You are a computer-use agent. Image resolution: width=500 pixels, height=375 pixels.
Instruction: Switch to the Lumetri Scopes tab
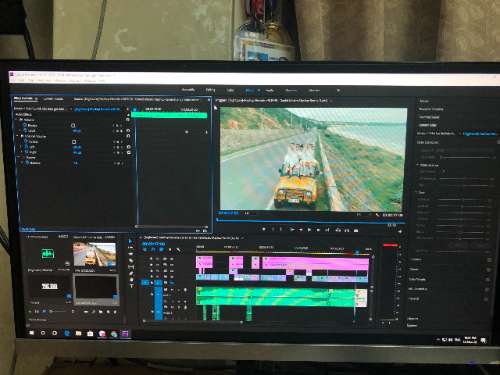pos(53,99)
